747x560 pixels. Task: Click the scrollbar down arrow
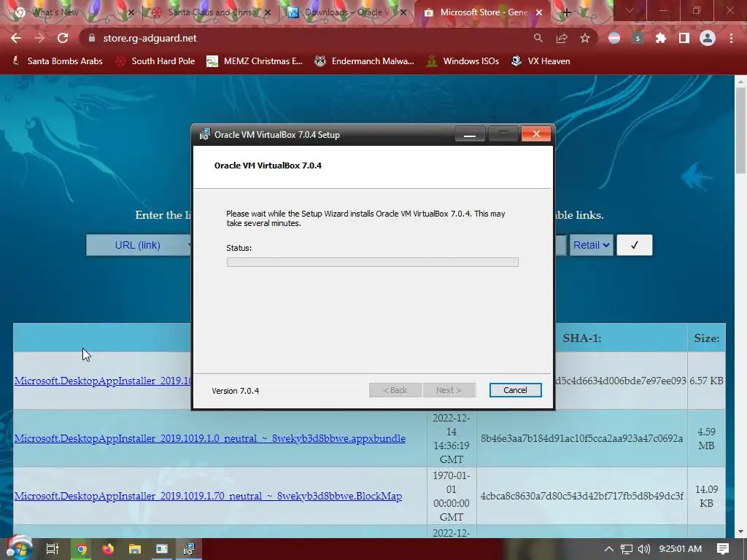(740, 532)
